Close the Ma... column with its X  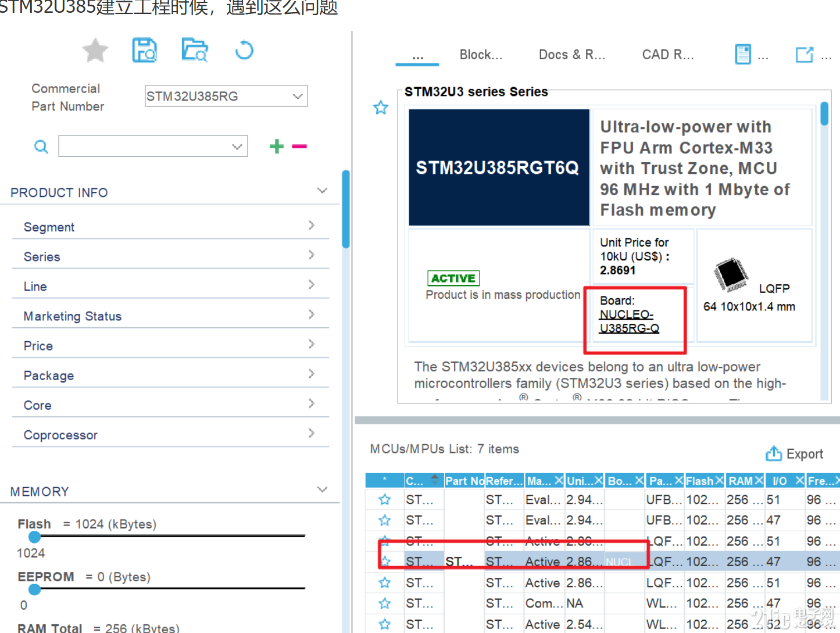click(x=559, y=480)
